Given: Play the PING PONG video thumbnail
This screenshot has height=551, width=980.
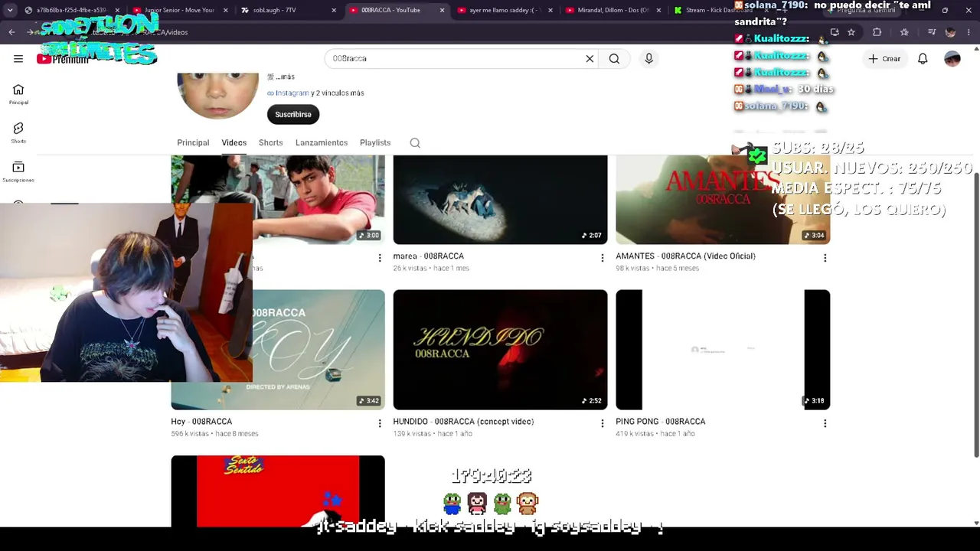Looking at the screenshot, I should pyautogui.click(x=723, y=350).
